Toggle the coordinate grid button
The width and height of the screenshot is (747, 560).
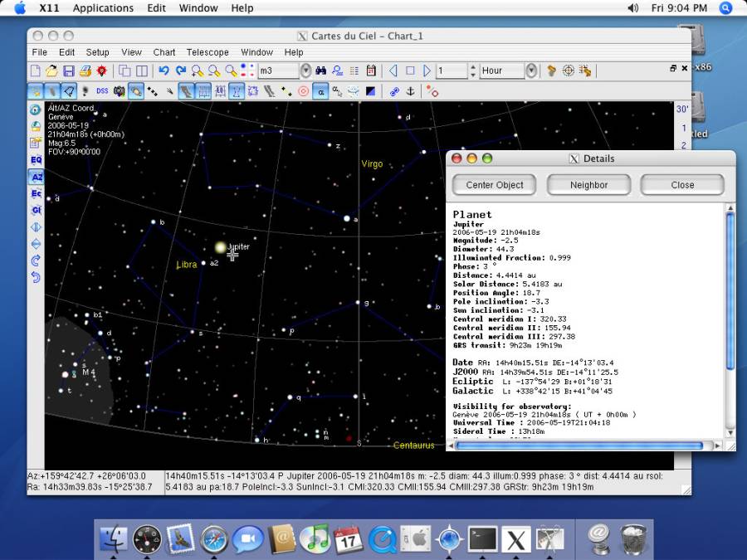pos(203,91)
